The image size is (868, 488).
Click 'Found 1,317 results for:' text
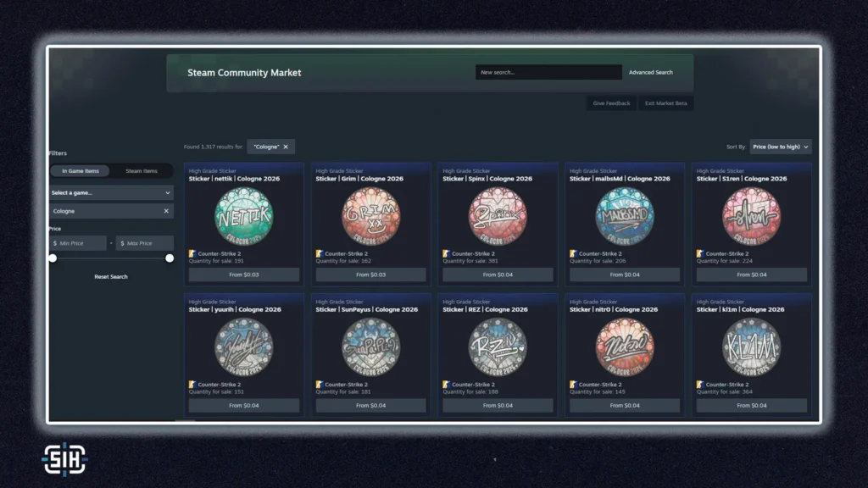coord(213,147)
